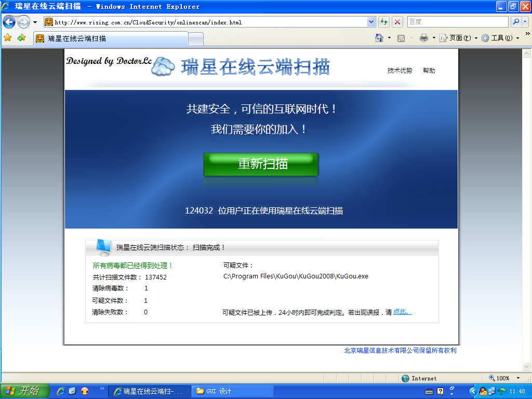Click the 124032 users count text
The height and width of the screenshot is (399, 532).
click(199, 211)
